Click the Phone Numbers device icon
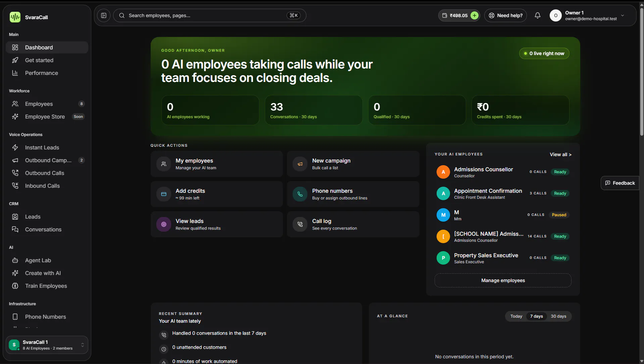644x364 pixels. point(15,317)
